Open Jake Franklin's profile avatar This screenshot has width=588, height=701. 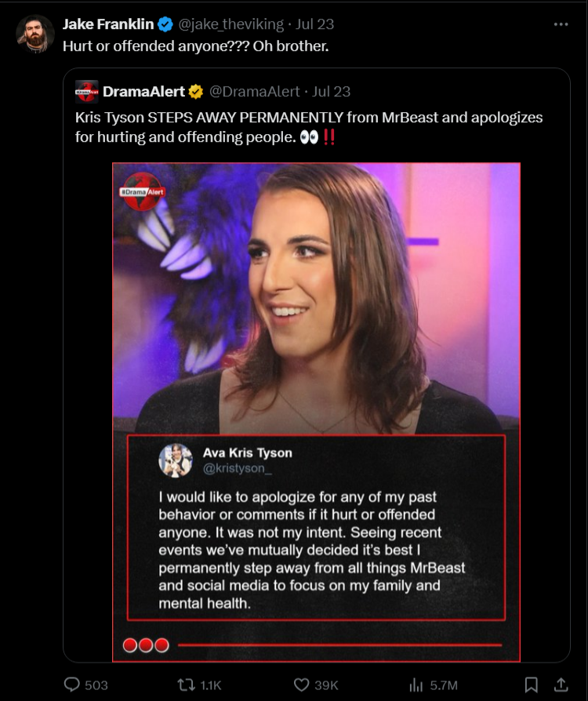coord(35,34)
